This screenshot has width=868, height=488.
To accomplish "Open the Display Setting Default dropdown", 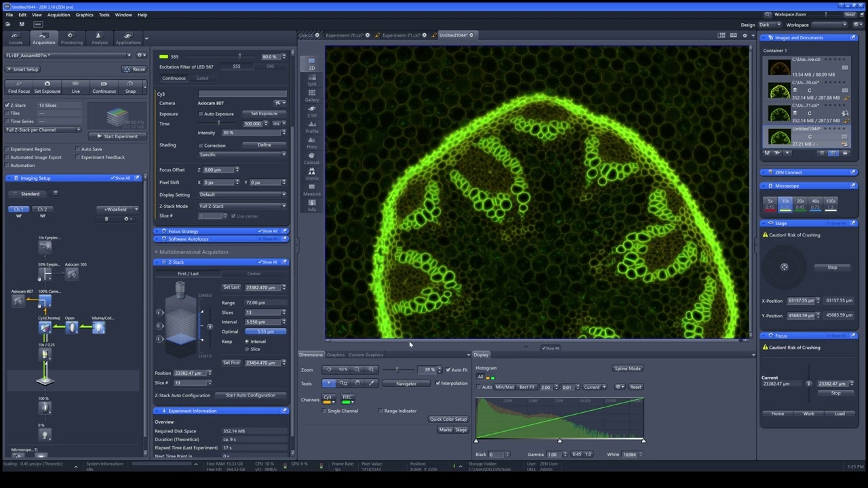I will 242,195.
